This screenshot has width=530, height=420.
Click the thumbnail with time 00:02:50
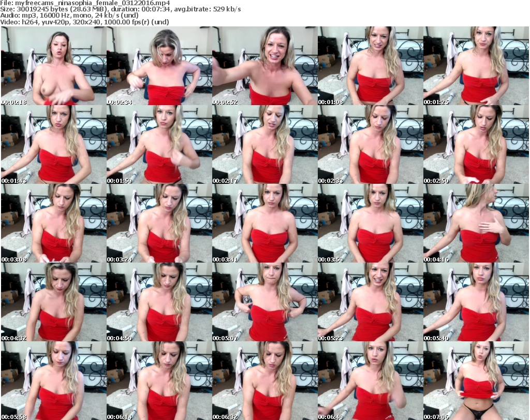476,144
